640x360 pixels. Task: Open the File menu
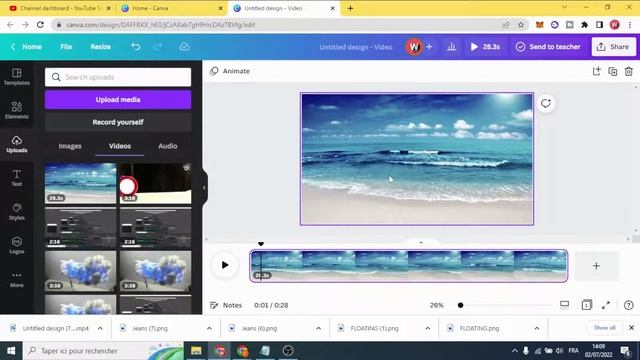[x=66, y=47]
